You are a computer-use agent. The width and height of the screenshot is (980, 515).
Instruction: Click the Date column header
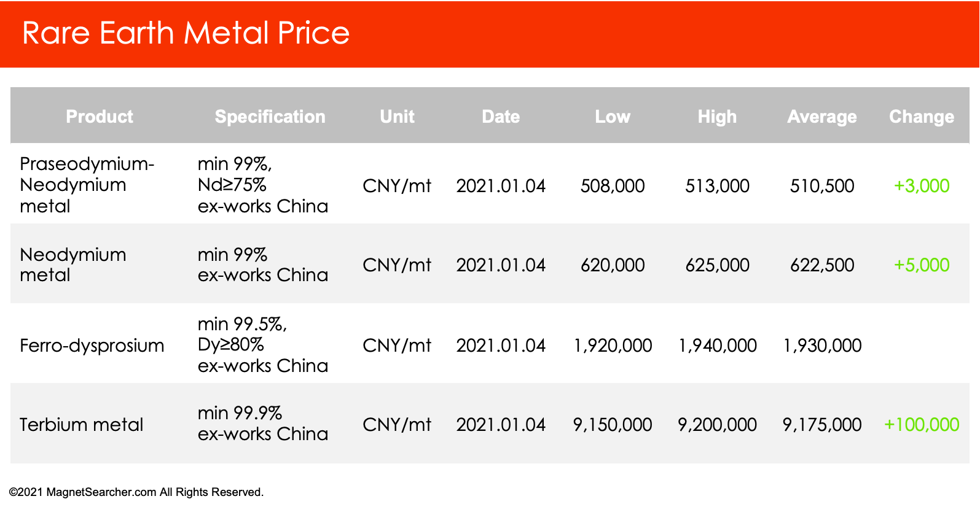(x=501, y=117)
